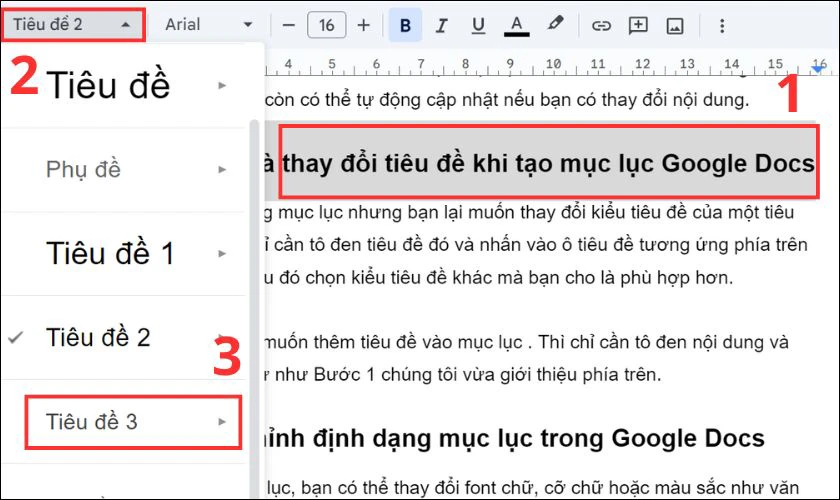Click the font size field showing 16
This screenshot has width=840, height=500.
pyautogui.click(x=326, y=25)
